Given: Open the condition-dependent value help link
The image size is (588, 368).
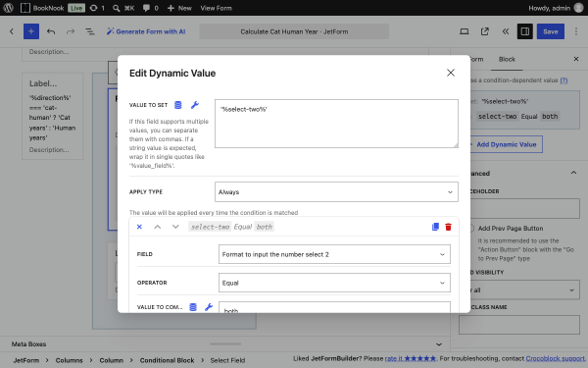Looking at the screenshot, I should pyautogui.click(x=563, y=80).
